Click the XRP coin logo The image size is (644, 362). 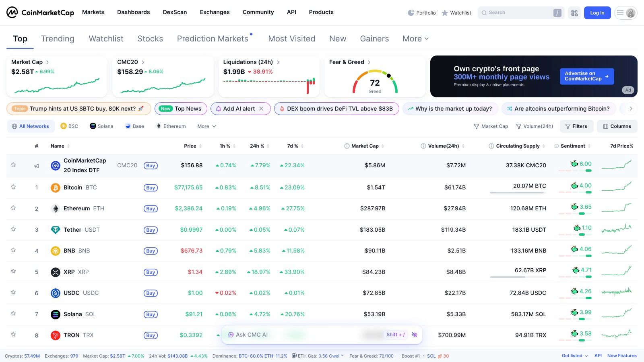pos(56,272)
